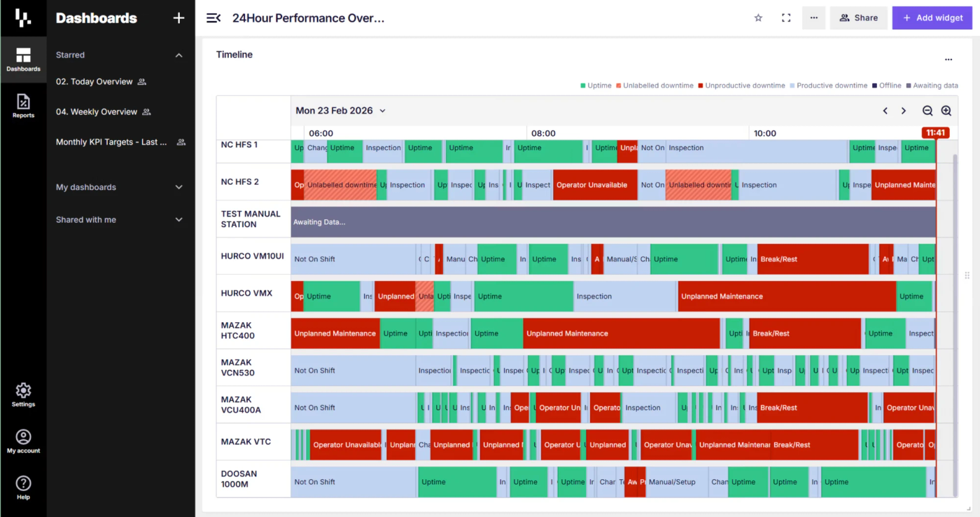The height and width of the screenshot is (517, 980).
Task: Open the Timeline widget options menu
Action: [948, 60]
